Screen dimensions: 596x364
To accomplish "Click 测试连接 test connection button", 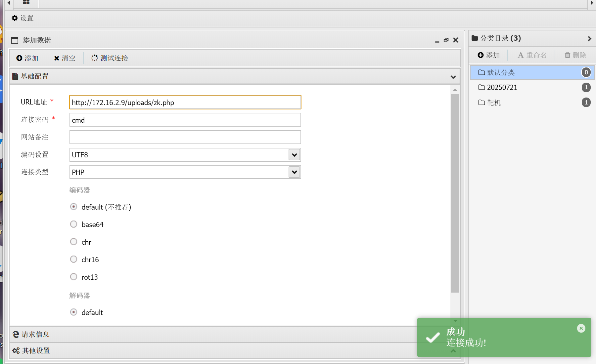I will pos(110,58).
